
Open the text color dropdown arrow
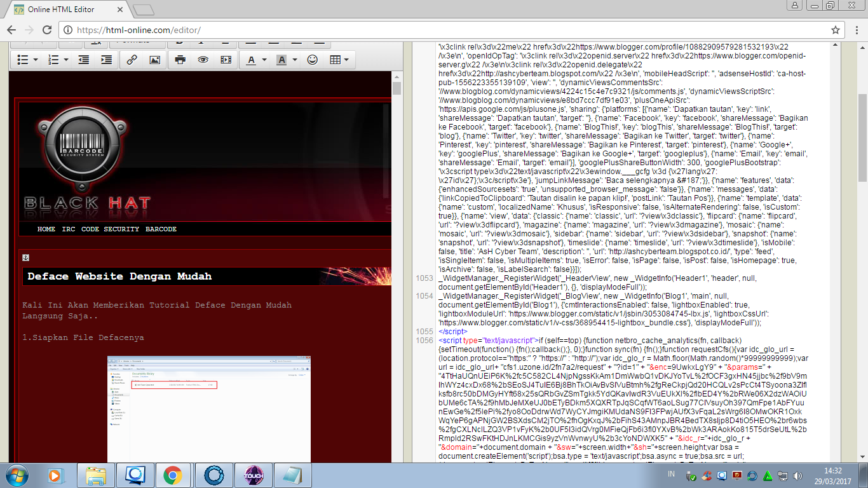(x=264, y=60)
